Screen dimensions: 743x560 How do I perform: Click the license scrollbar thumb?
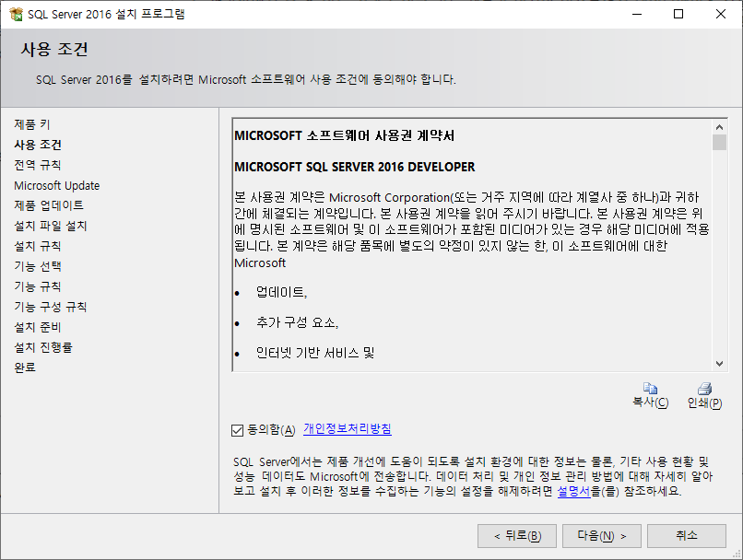(719, 142)
